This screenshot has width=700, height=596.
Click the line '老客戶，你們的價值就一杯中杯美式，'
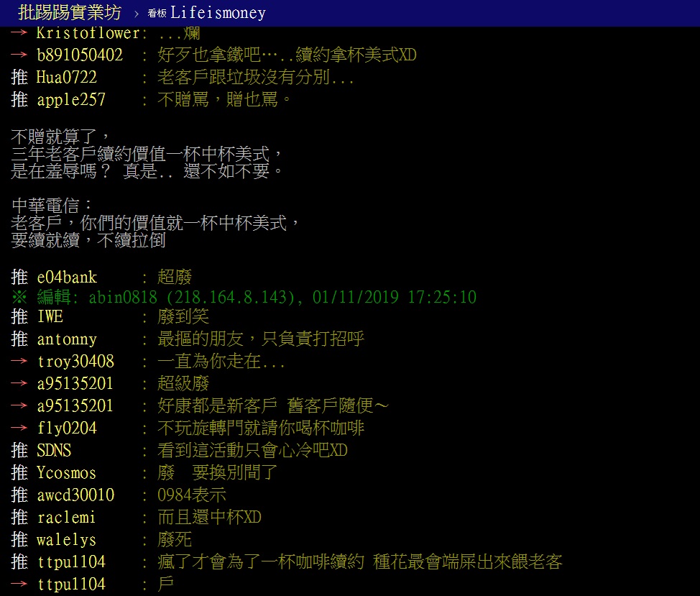coord(155,223)
